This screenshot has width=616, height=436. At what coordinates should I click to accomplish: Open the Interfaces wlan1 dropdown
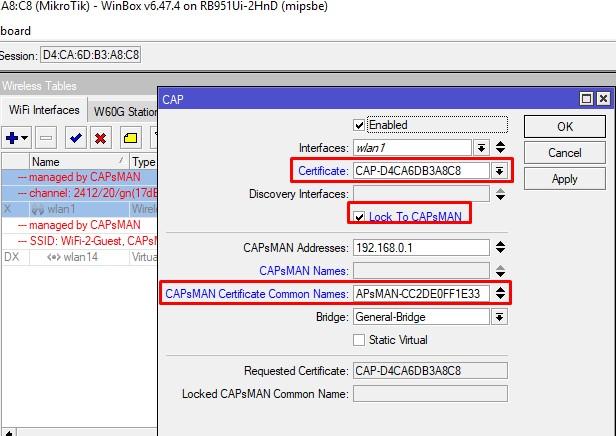[481, 148]
